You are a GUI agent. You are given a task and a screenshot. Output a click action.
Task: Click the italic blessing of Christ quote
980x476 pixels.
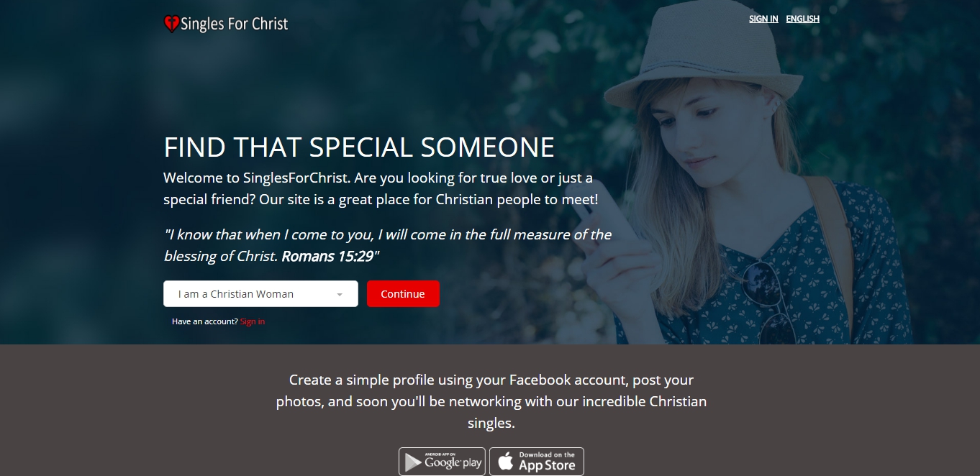tap(388, 245)
